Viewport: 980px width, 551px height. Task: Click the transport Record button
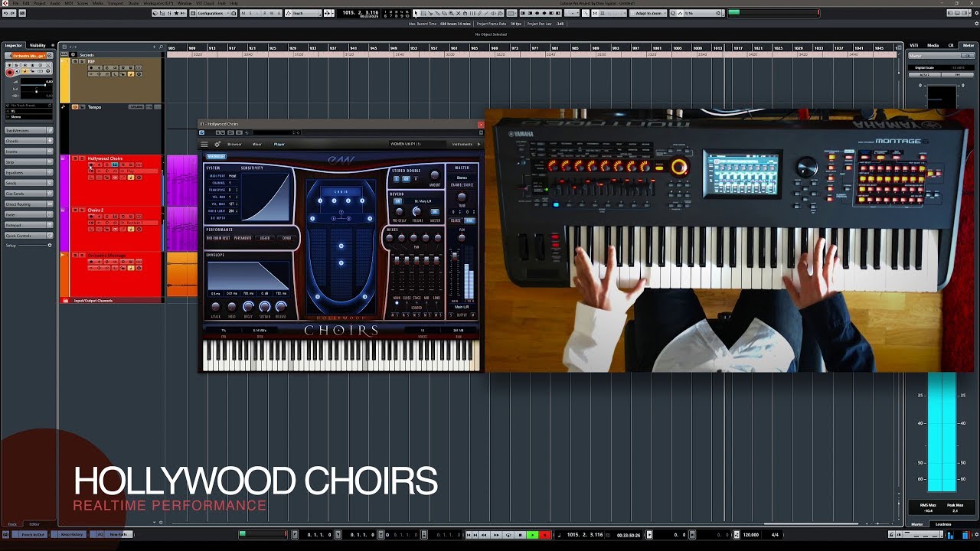tap(545, 535)
